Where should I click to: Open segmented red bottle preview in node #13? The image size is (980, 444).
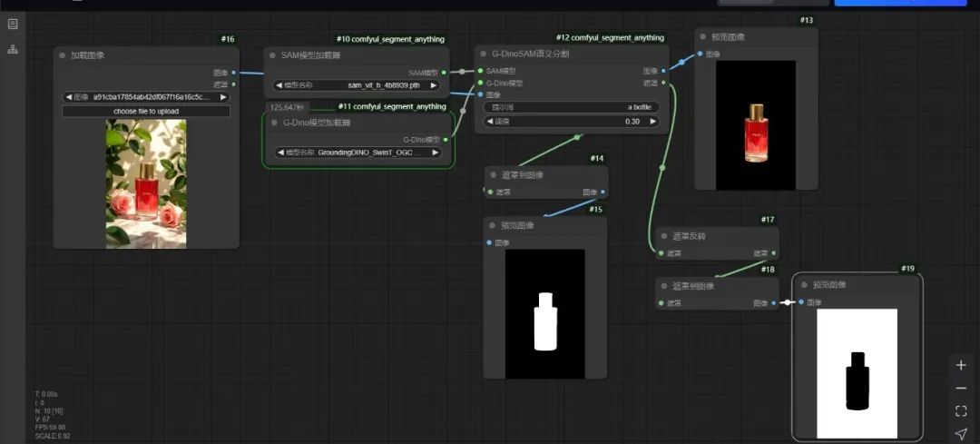(756, 125)
